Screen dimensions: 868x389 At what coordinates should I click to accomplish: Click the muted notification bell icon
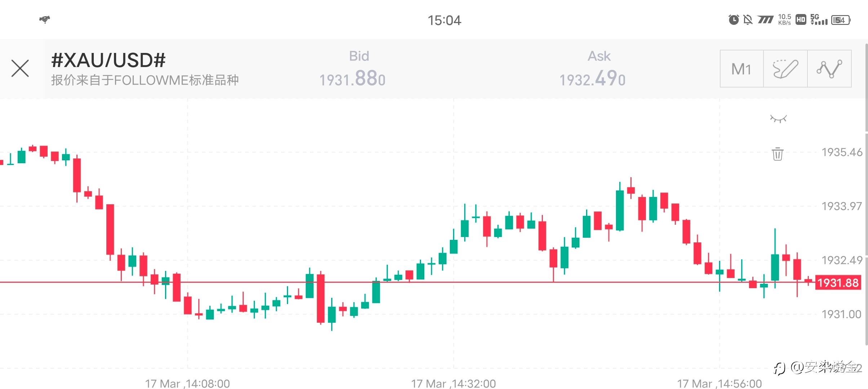pos(748,20)
